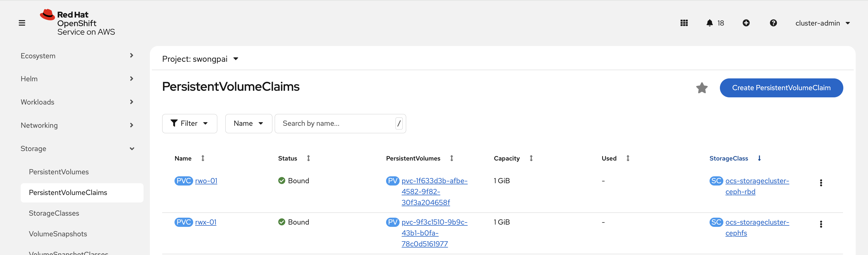Toggle the hamburger navigation menu

click(x=22, y=23)
